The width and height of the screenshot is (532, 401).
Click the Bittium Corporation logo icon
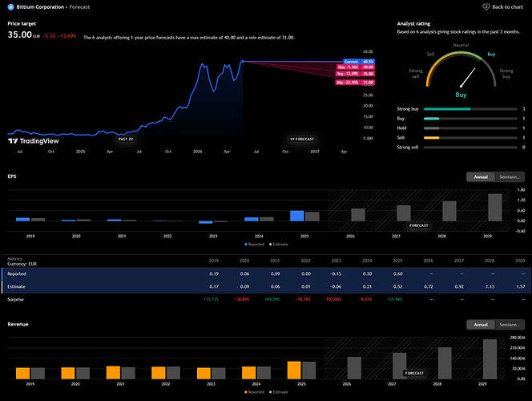tap(11, 6)
